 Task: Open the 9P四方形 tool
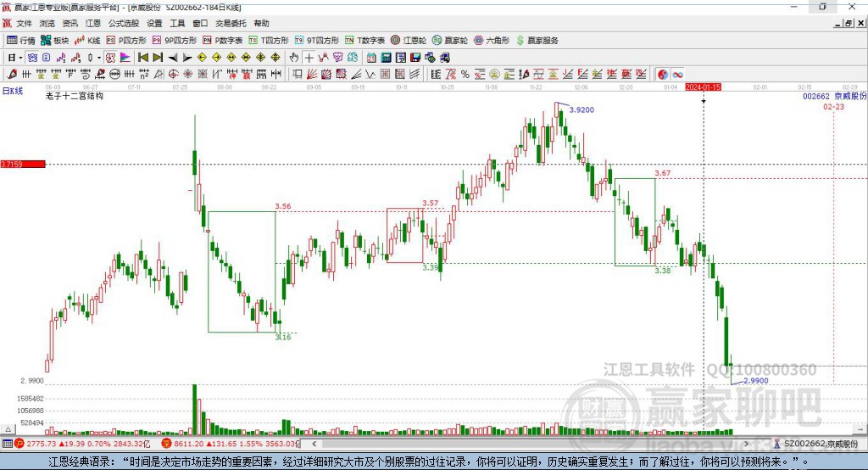pyautogui.click(x=175, y=41)
